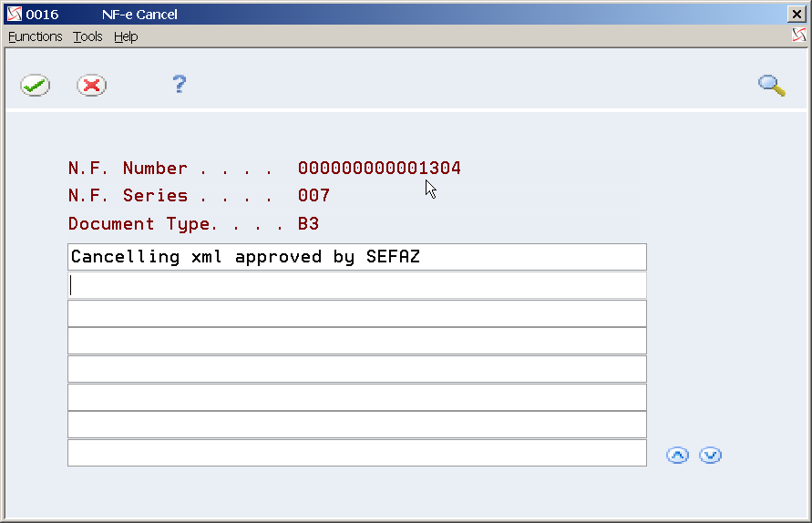This screenshot has width=812, height=523.
Task: Click the N.F. Number value 0000000000001304
Action: [x=379, y=168]
